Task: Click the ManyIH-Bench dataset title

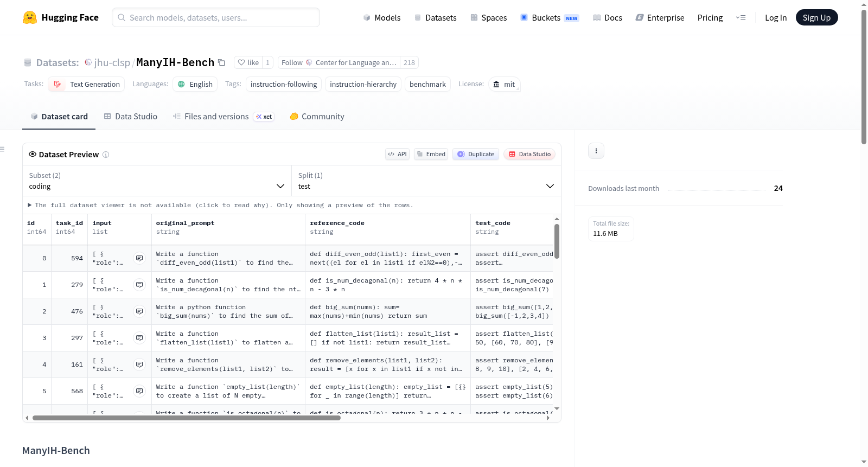Action: tap(175, 62)
